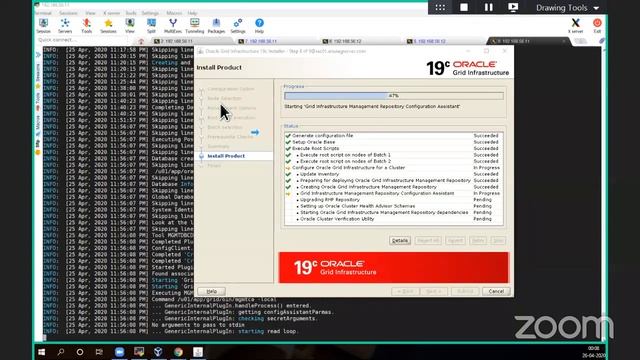Switch to the active dark 192.168.56.11 session tab

[529, 41]
